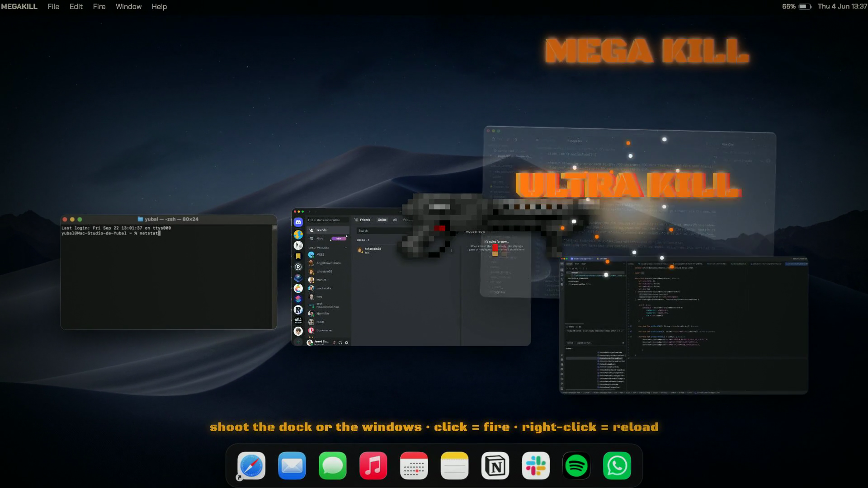Open Safari from the dock
This screenshot has width=868, height=488.
[x=251, y=465]
